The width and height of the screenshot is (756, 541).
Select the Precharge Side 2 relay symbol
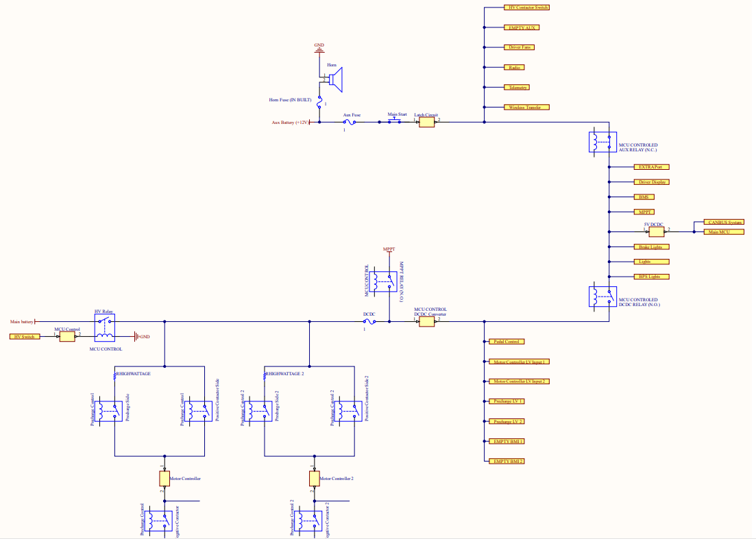(258, 412)
